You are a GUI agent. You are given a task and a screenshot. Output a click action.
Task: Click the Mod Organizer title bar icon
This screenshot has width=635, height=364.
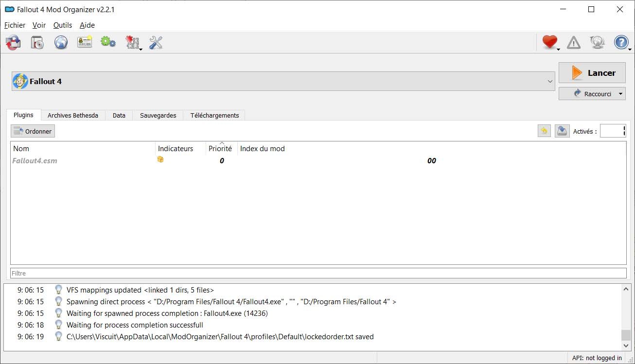(x=9, y=9)
